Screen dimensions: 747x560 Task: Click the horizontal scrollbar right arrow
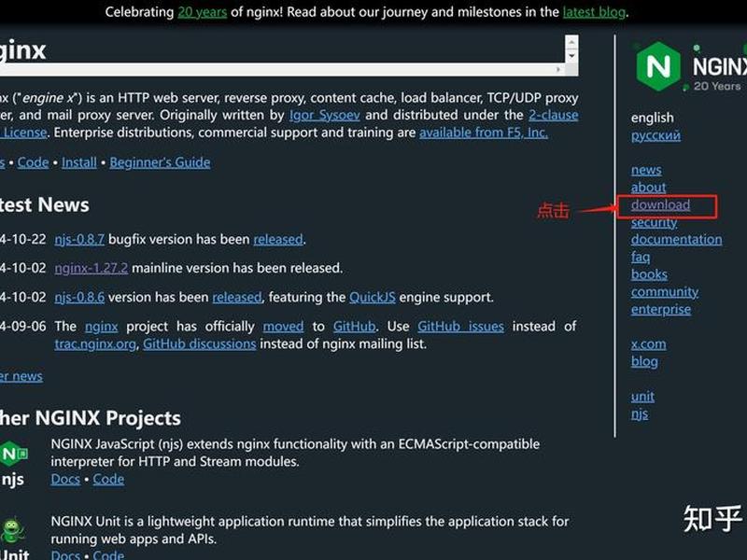(558, 69)
